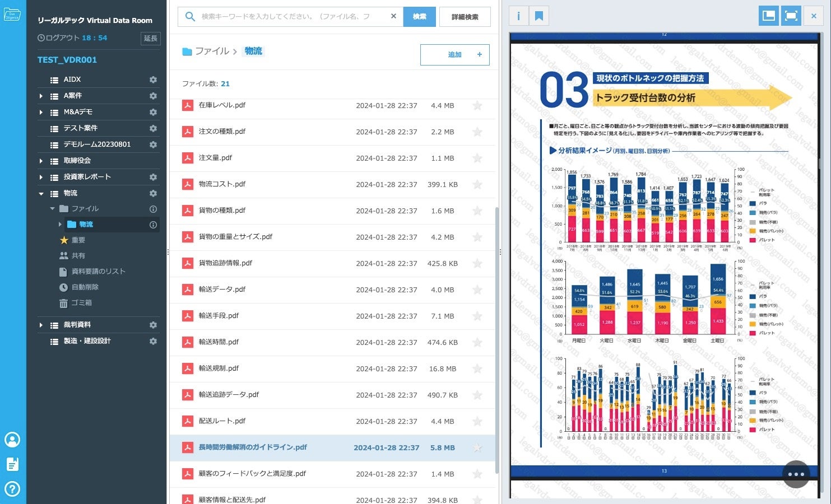
Task: Expand the 取締役会 tree node
Action: pos(41,161)
